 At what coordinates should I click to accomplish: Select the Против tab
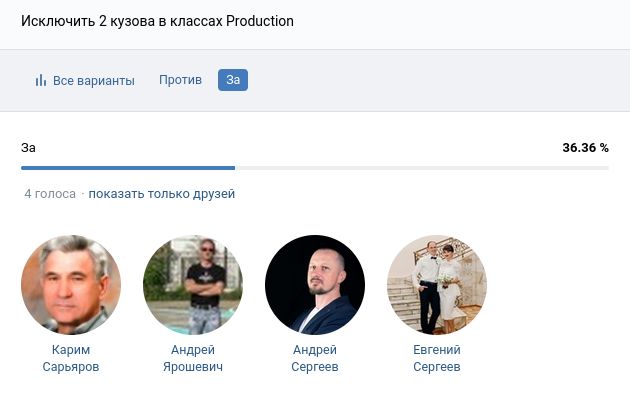[x=180, y=80]
